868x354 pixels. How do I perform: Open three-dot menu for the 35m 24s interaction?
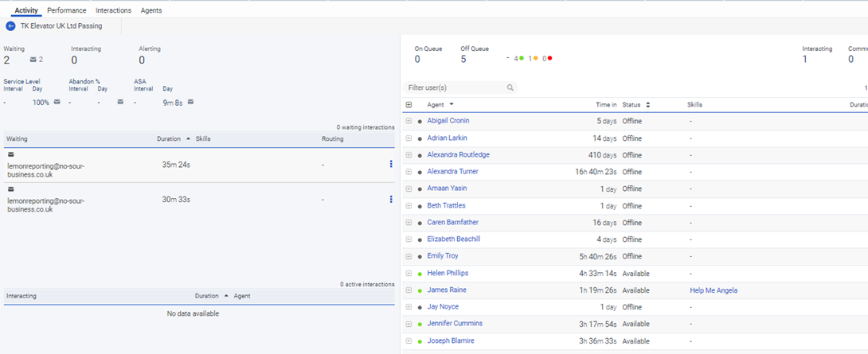click(x=390, y=165)
